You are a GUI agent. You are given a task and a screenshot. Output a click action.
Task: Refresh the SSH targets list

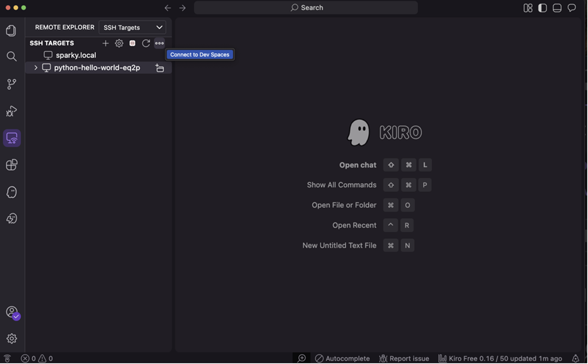click(146, 43)
